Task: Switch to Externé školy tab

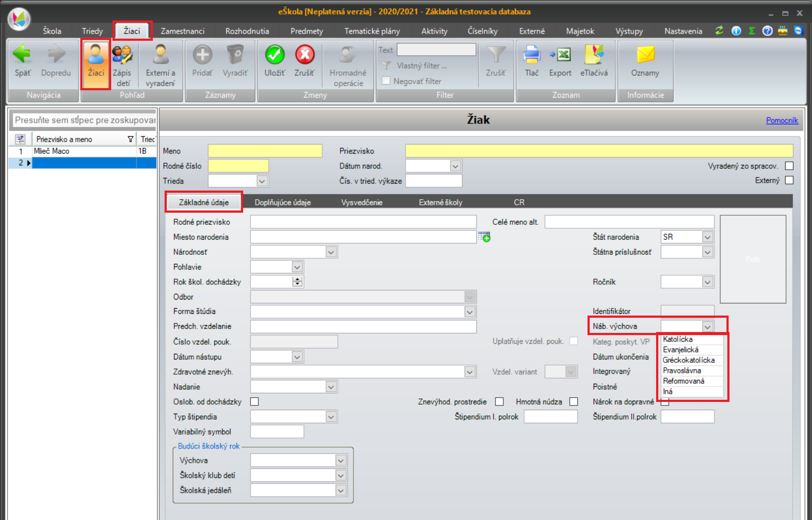Action: click(440, 202)
